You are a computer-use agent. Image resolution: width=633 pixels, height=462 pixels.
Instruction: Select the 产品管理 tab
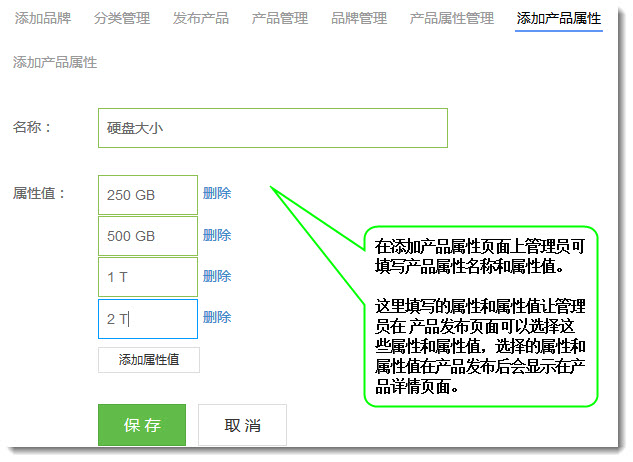pyautogui.click(x=280, y=19)
